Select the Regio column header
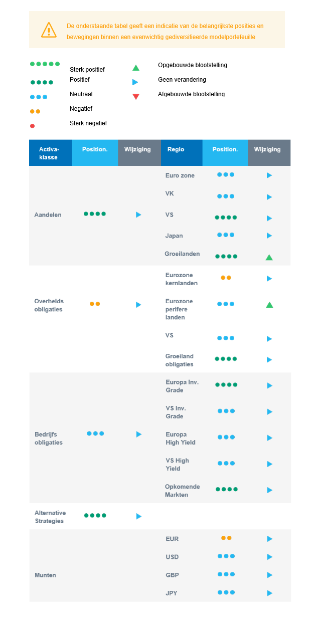The image size is (320, 644). (x=176, y=149)
